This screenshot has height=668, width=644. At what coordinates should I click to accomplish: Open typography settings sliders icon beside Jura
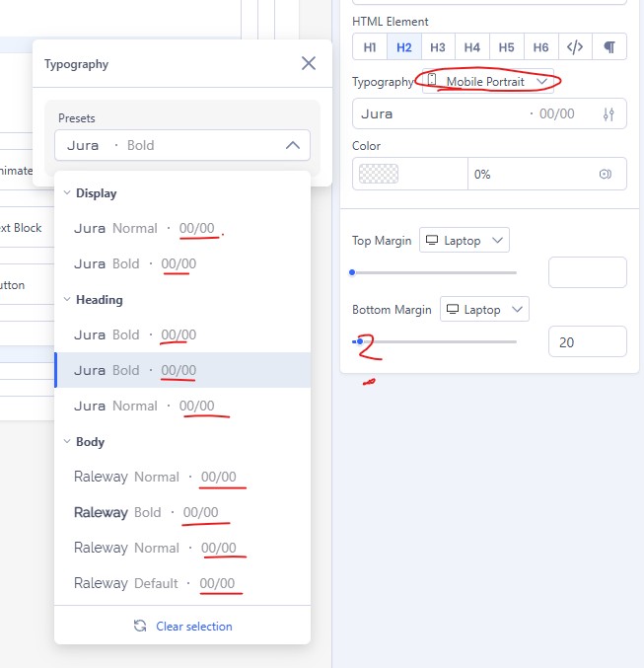pyautogui.click(x=608, y=113)
